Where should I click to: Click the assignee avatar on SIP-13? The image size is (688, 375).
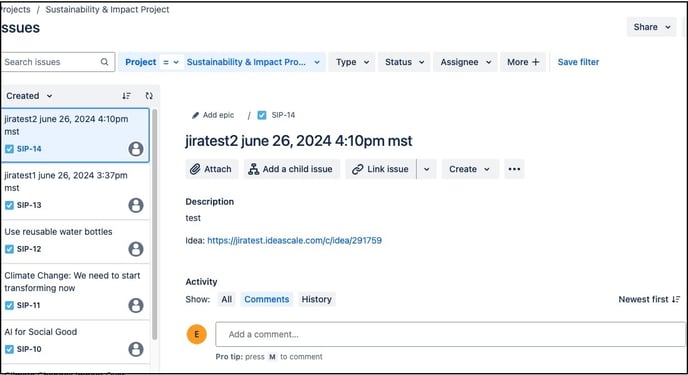(136, 205)
